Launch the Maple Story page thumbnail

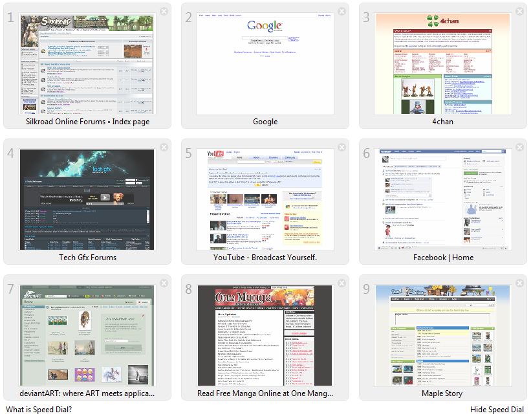pyautogui.click(x=443, y=337)
